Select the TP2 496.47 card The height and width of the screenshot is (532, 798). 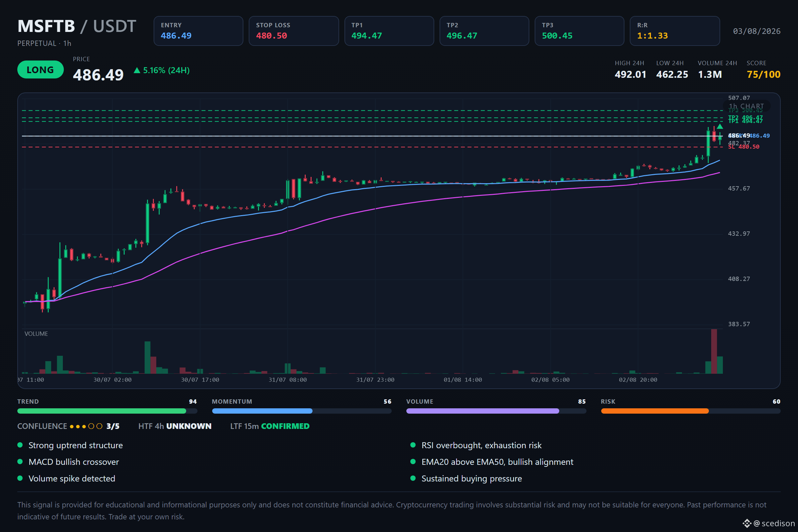(x=484, y=31)
